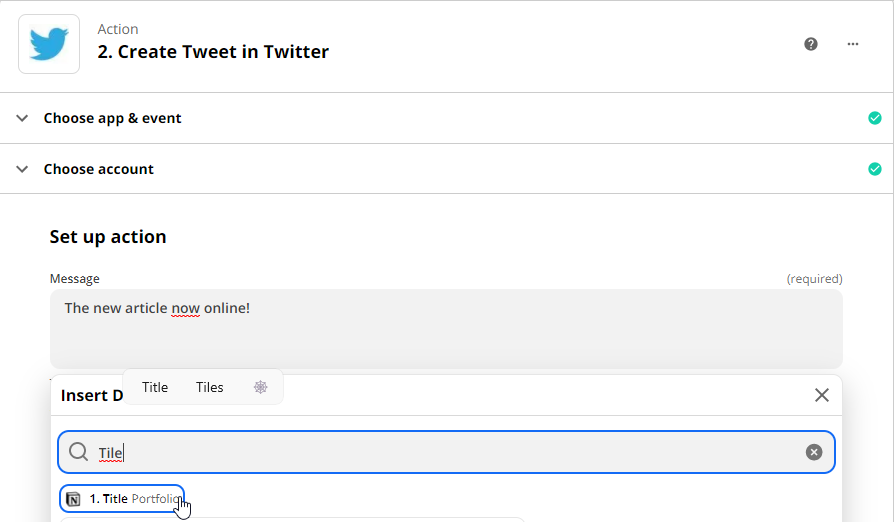Image resolution: width=894 pixels, height=522 pixels.
Task: Click the green checkmark for Choose account
Action: pos(875,169)
